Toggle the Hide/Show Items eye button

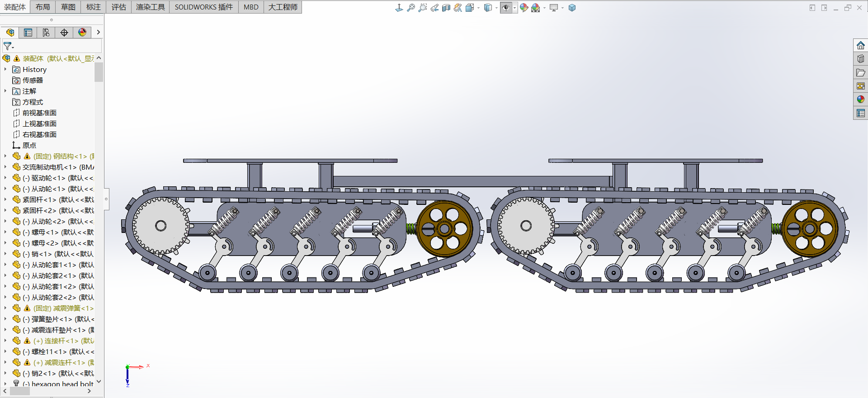[506, 8]
